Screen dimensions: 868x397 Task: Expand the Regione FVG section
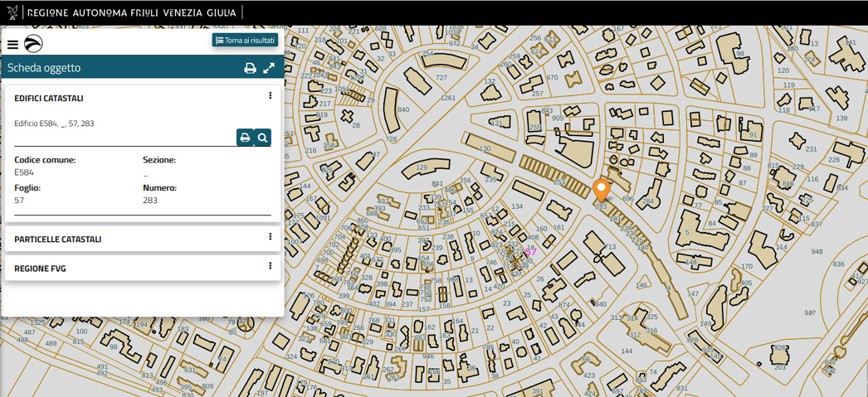(40, 269)
